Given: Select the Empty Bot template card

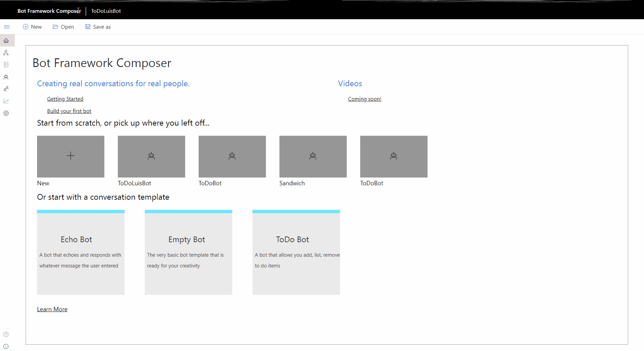Looking at the screenshot, I should click(x=189, y=252).
